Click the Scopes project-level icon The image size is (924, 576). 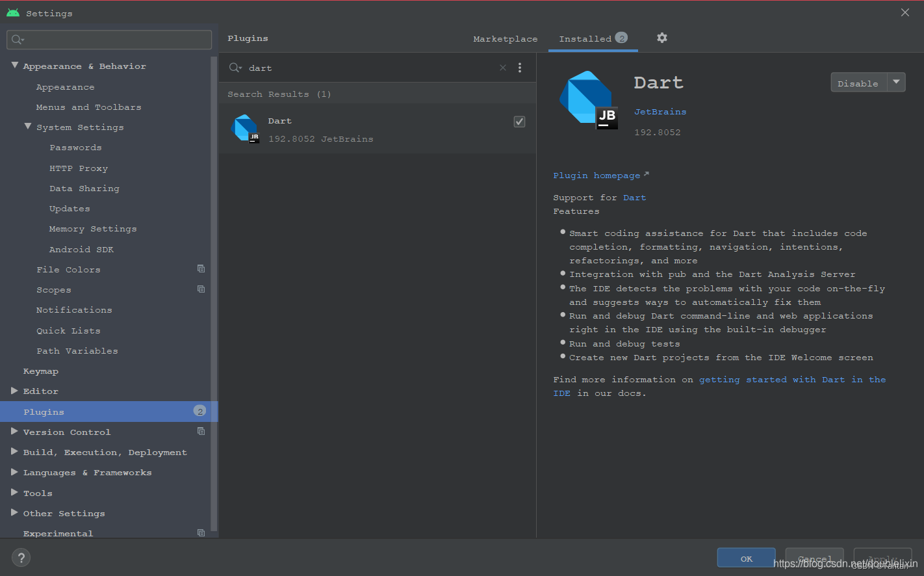pyautogui.click(x=201, y=289)
